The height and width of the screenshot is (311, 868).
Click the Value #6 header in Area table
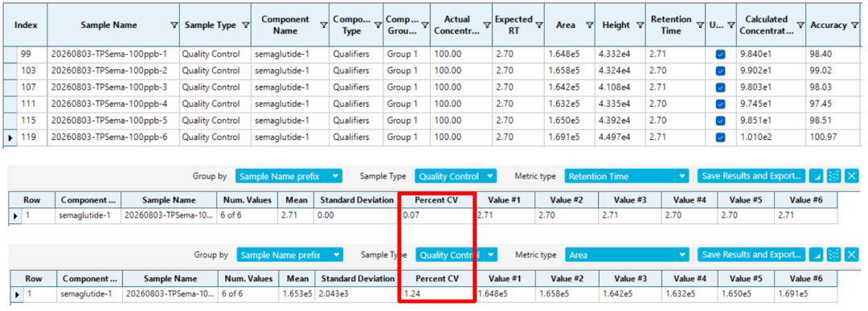pos(806,278)
